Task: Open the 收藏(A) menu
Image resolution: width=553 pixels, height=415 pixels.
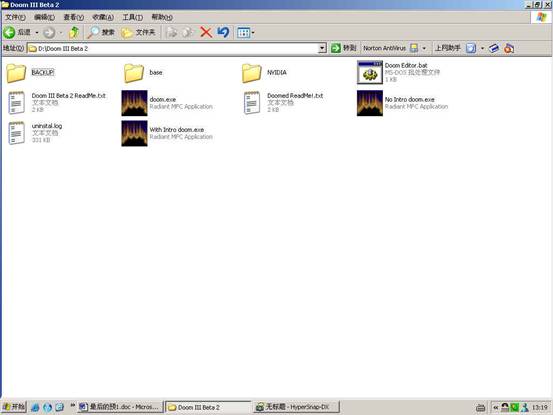Action: point(103,17)
